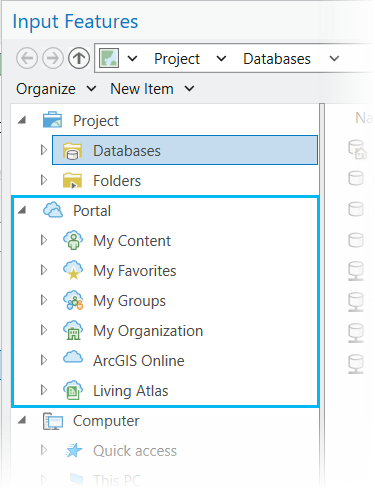The height and width of the screenshot is (489, 375).
Task: Open the New Item menu
Action: [x=152, y=89]
